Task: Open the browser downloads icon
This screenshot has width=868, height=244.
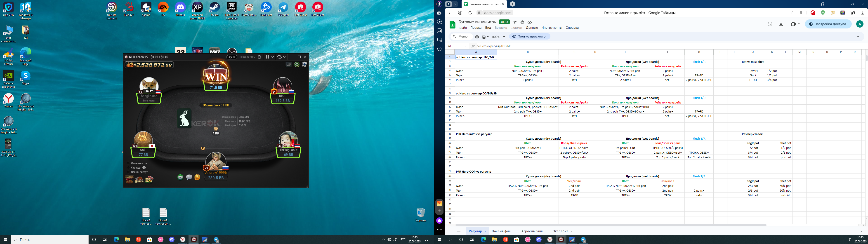Action: pos(863,13)
